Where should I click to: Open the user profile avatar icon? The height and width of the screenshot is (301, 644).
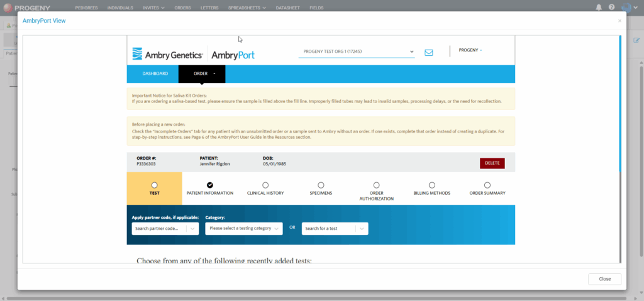(626, 8)
